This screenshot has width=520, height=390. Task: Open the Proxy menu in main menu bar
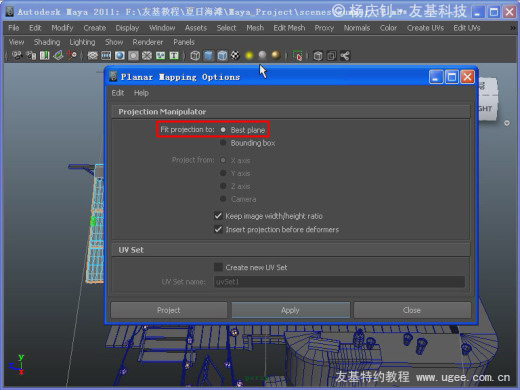pos(324,28)
